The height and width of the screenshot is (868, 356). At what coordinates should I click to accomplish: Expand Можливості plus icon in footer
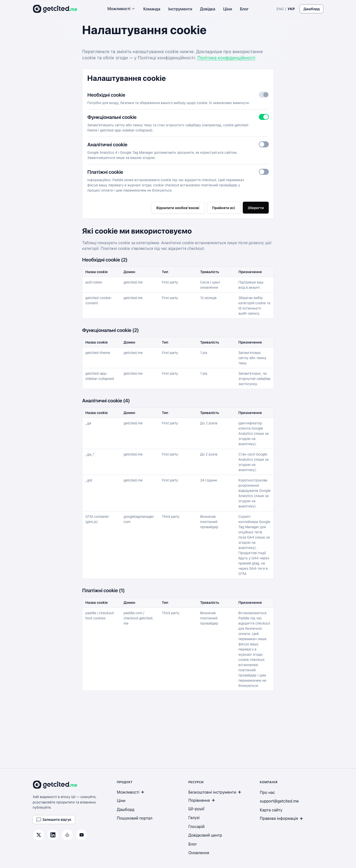[x=143, y=792]
